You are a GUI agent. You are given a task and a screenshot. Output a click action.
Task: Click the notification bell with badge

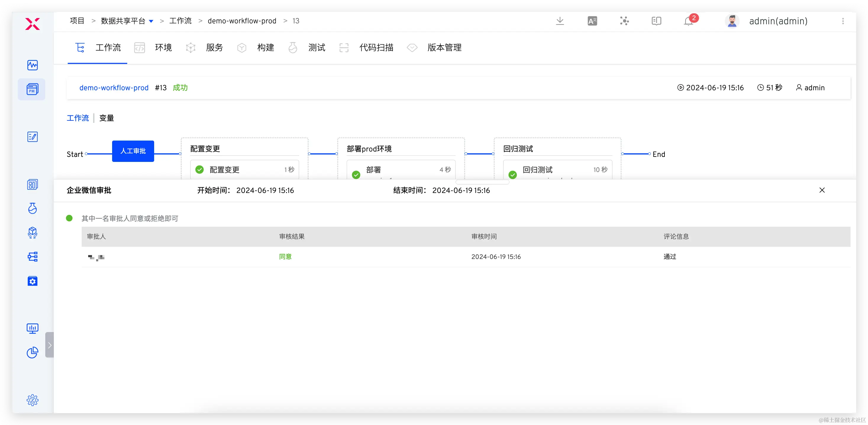point(688,21)
